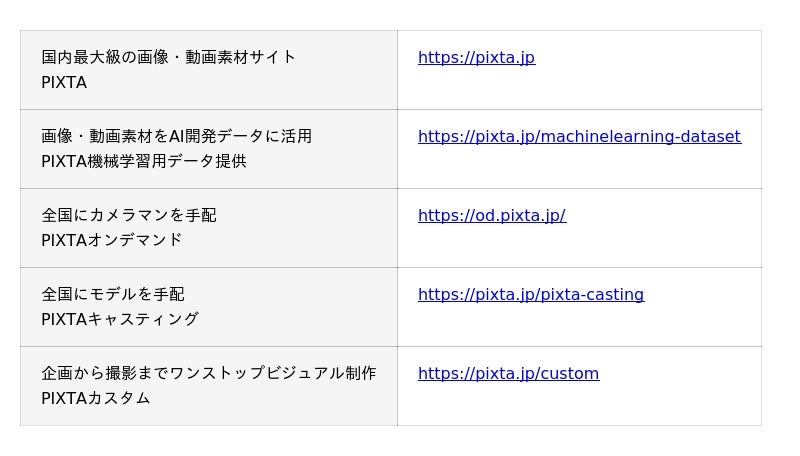Follow the pixta-casting link
The image size is (800, 456).
tap(530, 295)
